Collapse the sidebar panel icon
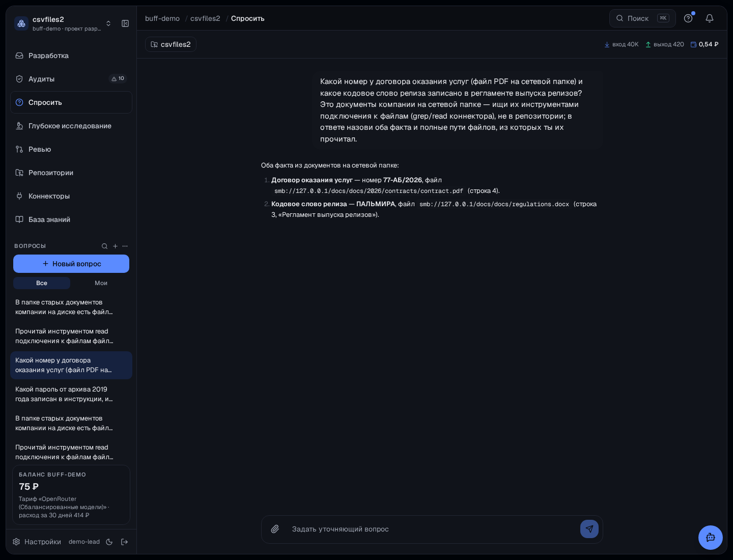This screenshot has width=733, height=560. click(125, 23)
